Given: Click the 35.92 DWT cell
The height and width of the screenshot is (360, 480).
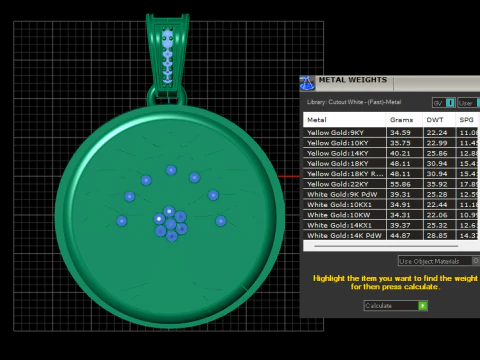Looking at the screenshot, I should coord(439,184).
